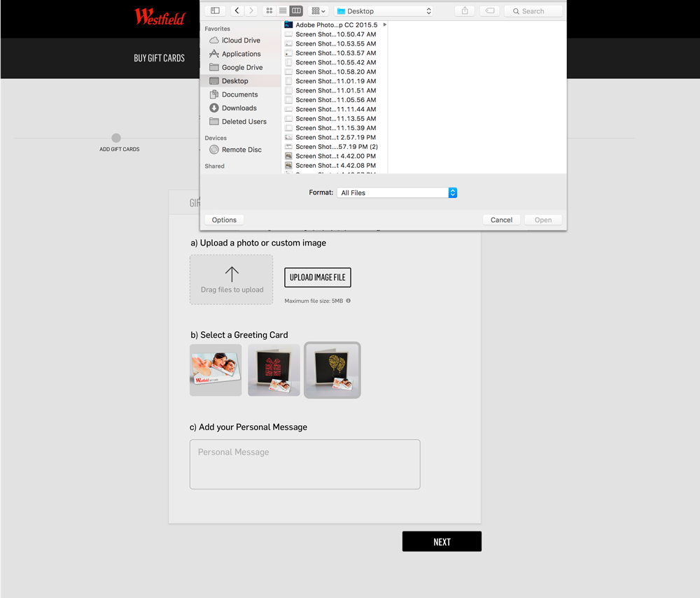Select the Adobe Photoshop CC 2015.5 folder
700x598 pixels.
point(335,25)
